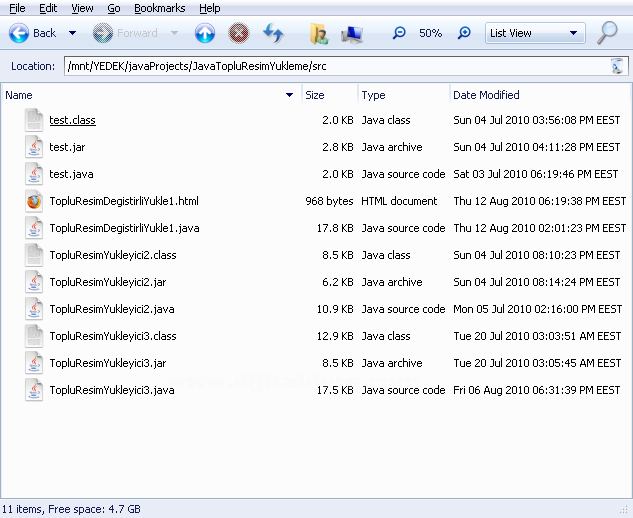The height and width of the screenshot is (518, 633).
Task: Sort files by Date Modified column
Action: pos(540,95)
